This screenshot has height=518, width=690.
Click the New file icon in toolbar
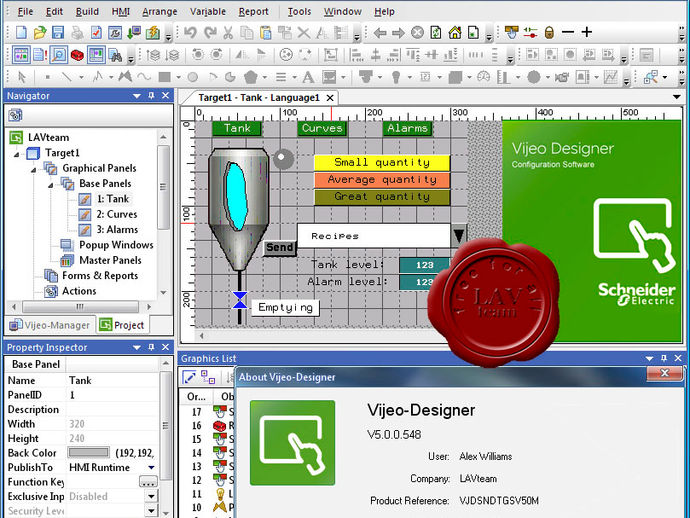21,33
